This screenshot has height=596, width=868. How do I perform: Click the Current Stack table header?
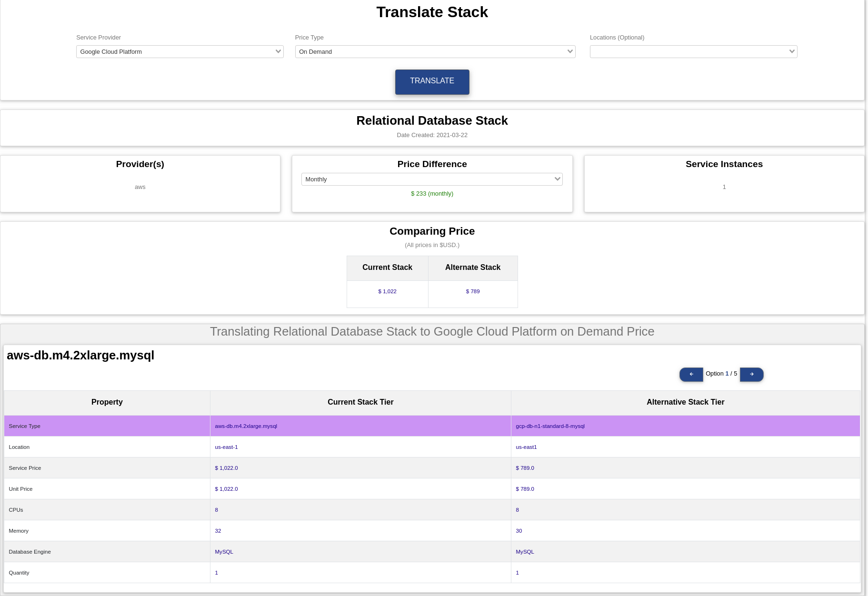pyautogui.click(x=387, y=268)
